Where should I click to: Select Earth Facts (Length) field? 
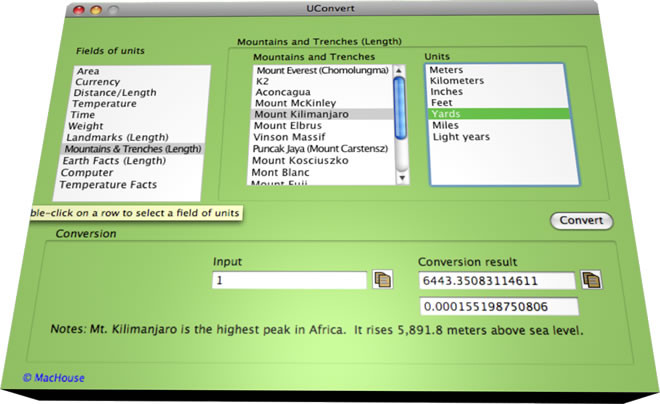pyautogui.click(x=131, y=161)
